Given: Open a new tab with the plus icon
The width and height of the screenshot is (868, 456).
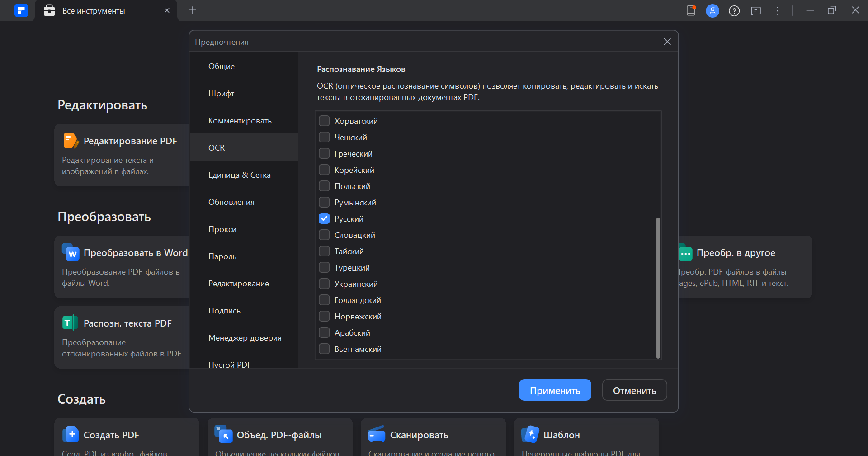Looking at the screenshot, I should pos(193,10).
